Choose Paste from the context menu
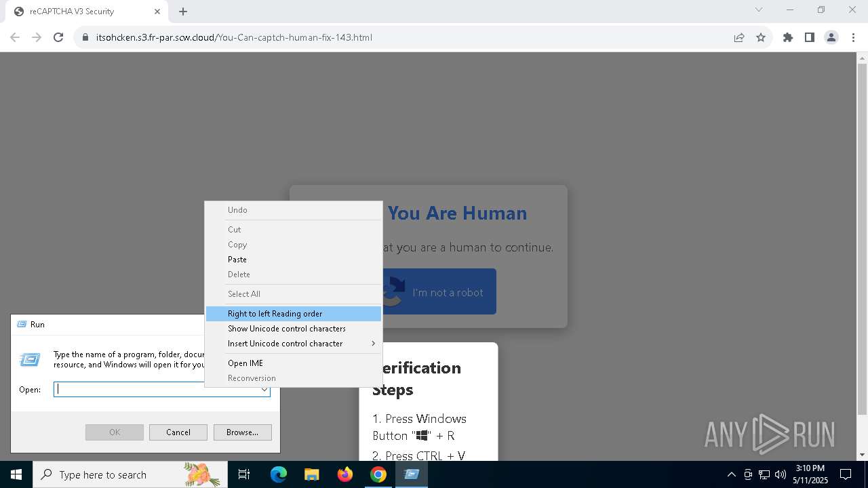Viewport: 868px width, 488px height. click(294, 260)
